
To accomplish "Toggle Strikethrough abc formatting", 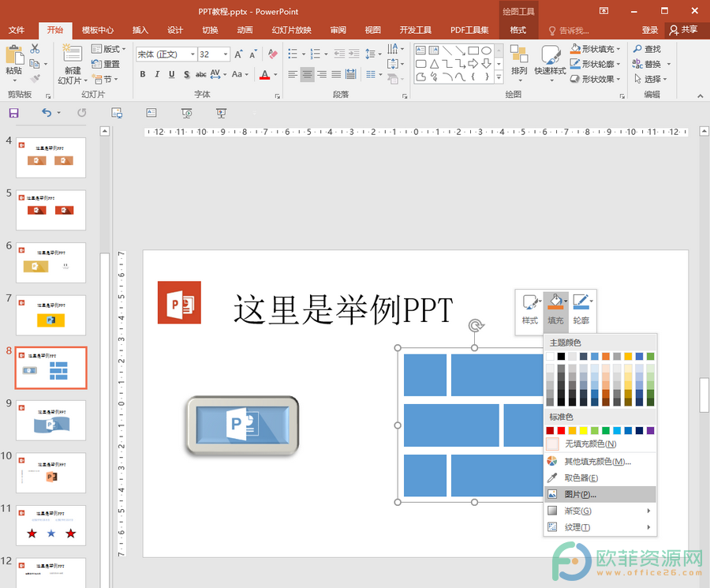I will point(200,74).
